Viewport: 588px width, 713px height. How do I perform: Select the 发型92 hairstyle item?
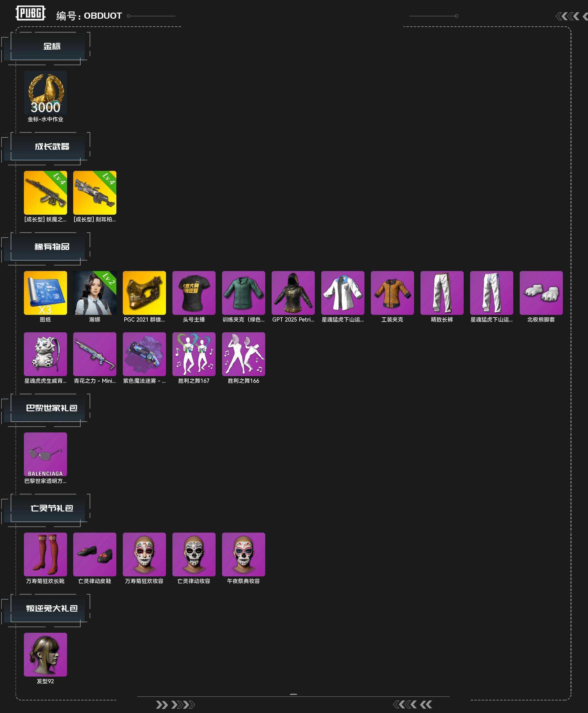click(45, 655)
